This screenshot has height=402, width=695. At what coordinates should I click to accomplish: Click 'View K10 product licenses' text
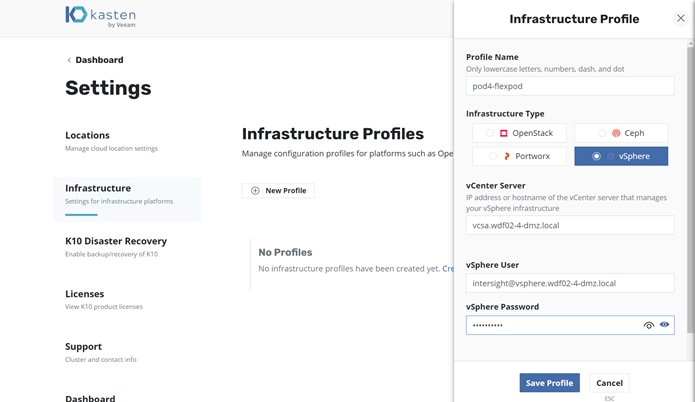104,307
